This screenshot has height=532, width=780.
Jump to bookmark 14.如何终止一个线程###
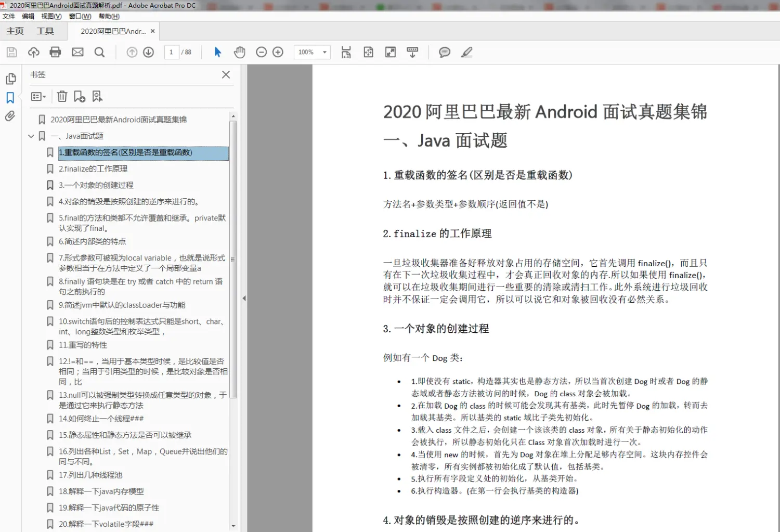tap(101, 419)
